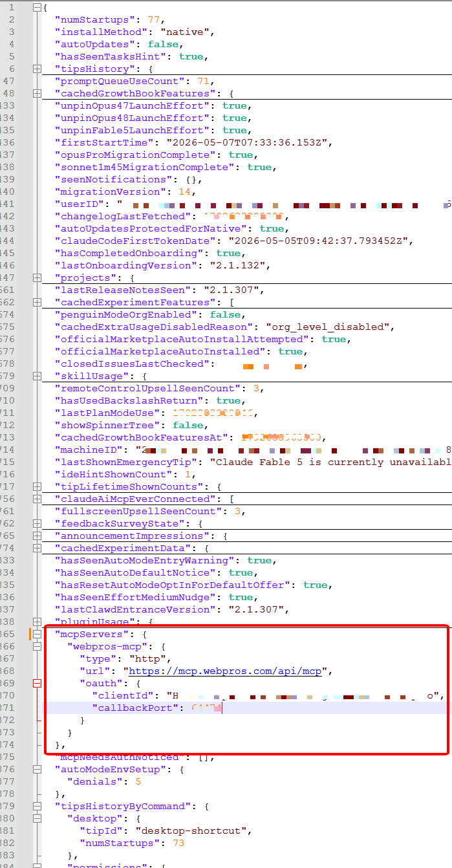
Task: Click the "showSpinnerTree" key
Action: [107, 425]
